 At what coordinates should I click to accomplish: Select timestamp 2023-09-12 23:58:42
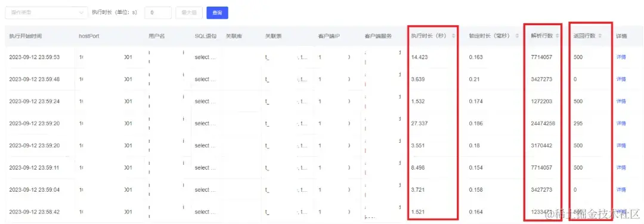click(35, 211)
